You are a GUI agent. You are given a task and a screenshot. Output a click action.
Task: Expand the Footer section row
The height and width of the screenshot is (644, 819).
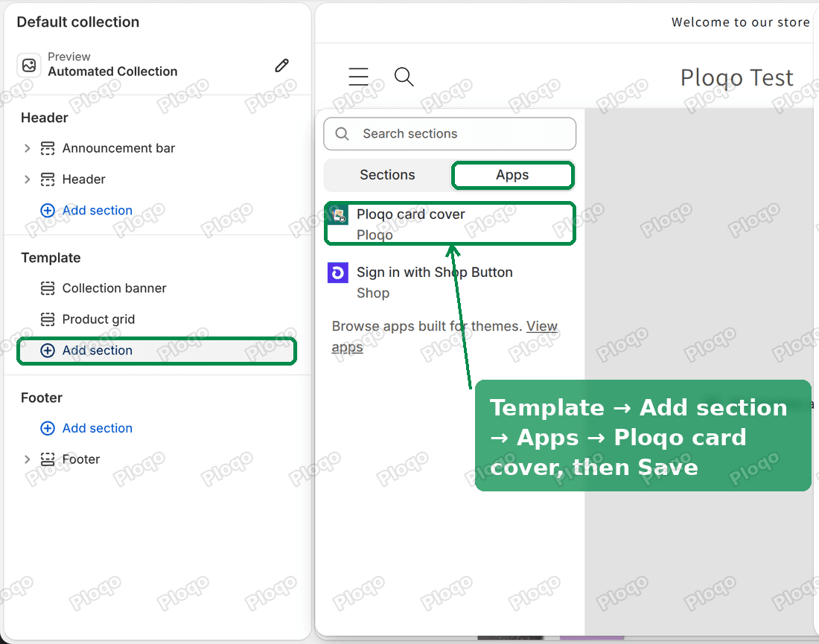(x=27, y=459)
